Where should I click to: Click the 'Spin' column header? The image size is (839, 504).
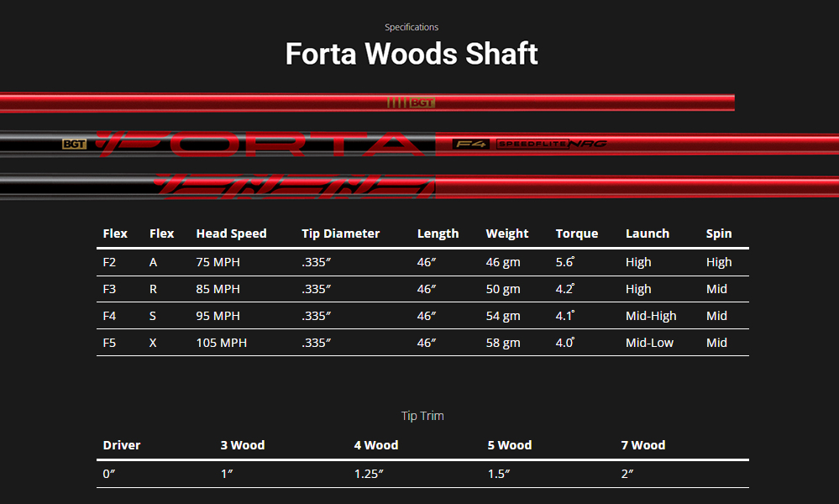[719, 234]
